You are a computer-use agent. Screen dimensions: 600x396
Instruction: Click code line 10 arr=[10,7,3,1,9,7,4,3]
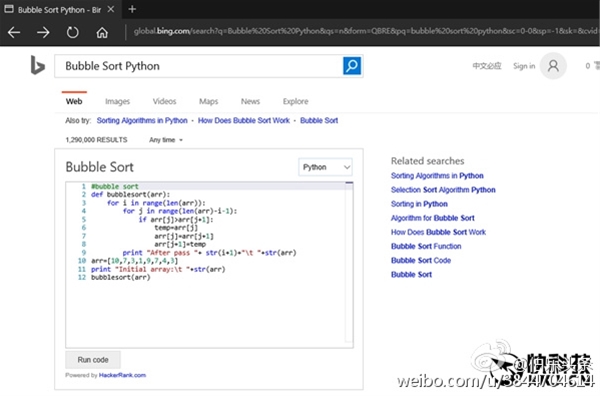134,261
